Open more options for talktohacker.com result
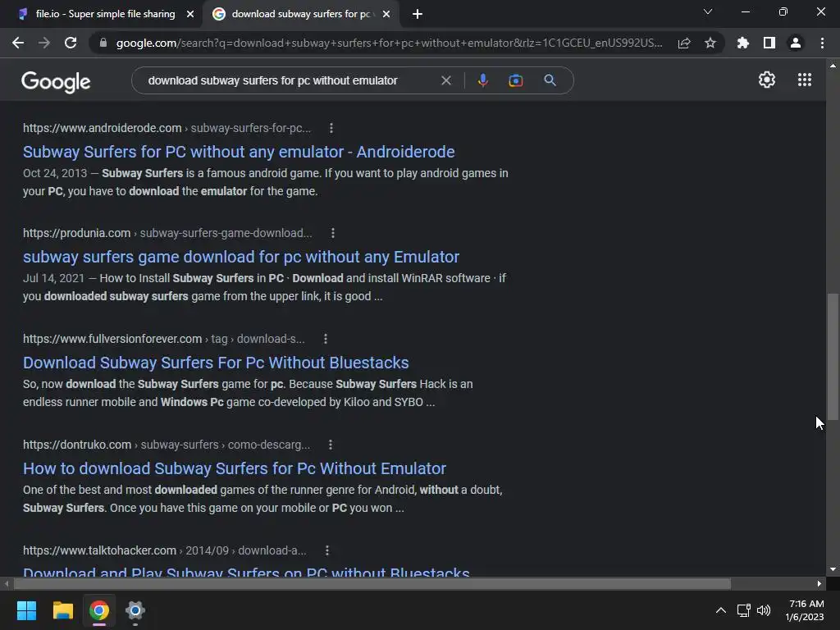The height and width of the screenshot is (630, 840). pos(326,550)
